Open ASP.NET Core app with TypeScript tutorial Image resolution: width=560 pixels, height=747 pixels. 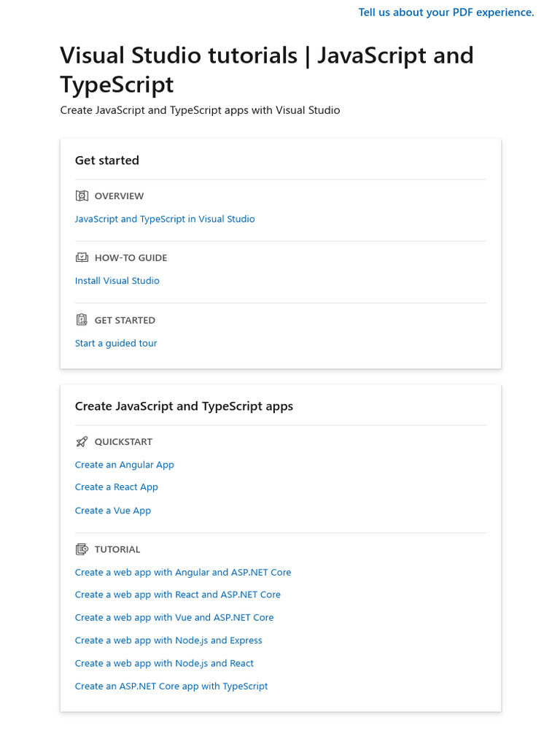(x=171, y=686)
